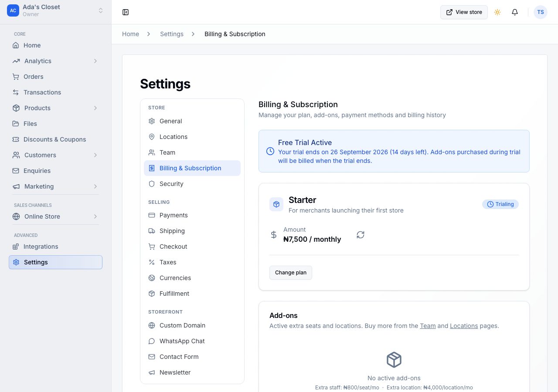Click the Integrations icon in sidebar
558x392 pixels.
tap(16, 247)
